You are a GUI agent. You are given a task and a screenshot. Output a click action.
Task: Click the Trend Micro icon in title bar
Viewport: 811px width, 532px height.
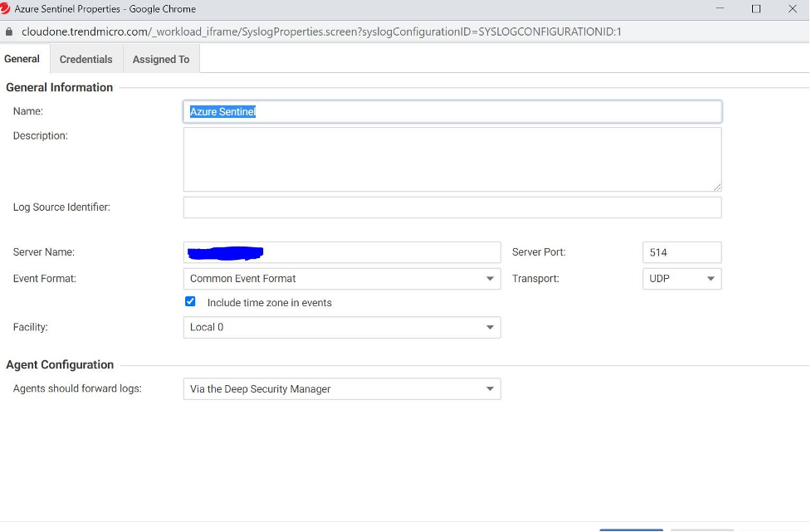tap(5, 8)
